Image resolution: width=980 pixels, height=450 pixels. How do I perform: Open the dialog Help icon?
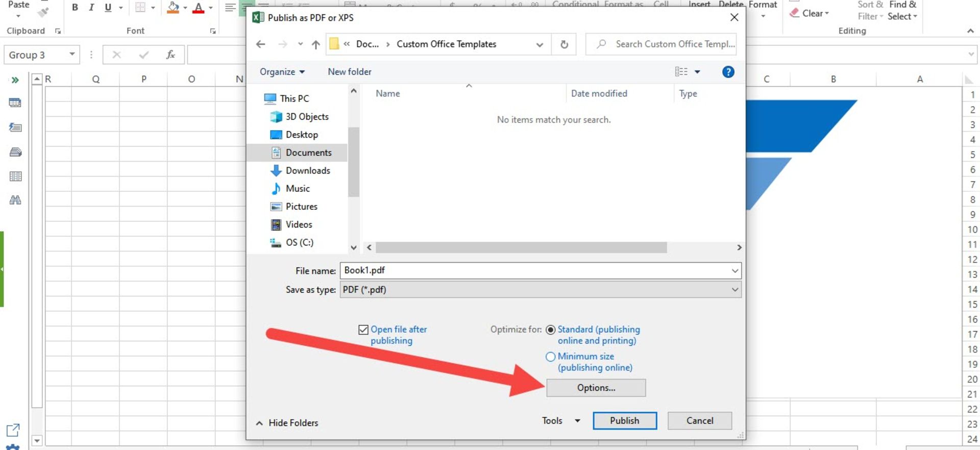click(728, 72)
